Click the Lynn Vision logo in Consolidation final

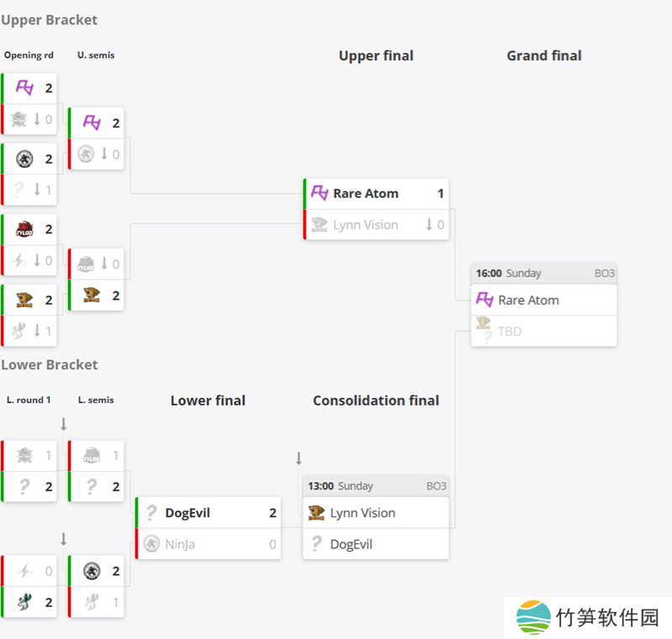[x=317, y=513]
